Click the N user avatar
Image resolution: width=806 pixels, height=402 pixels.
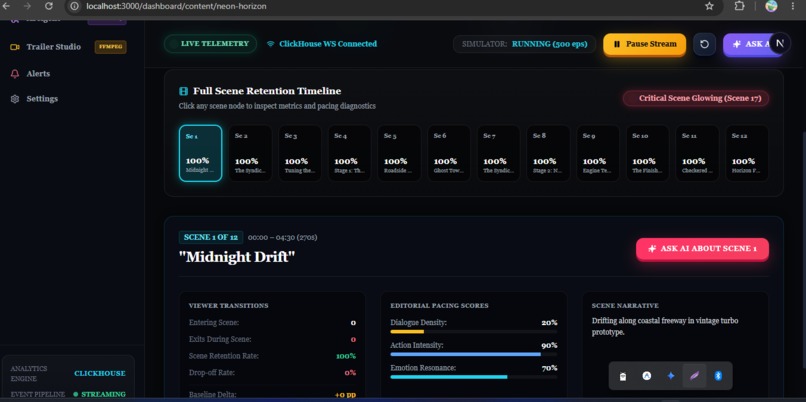point(779,44)
